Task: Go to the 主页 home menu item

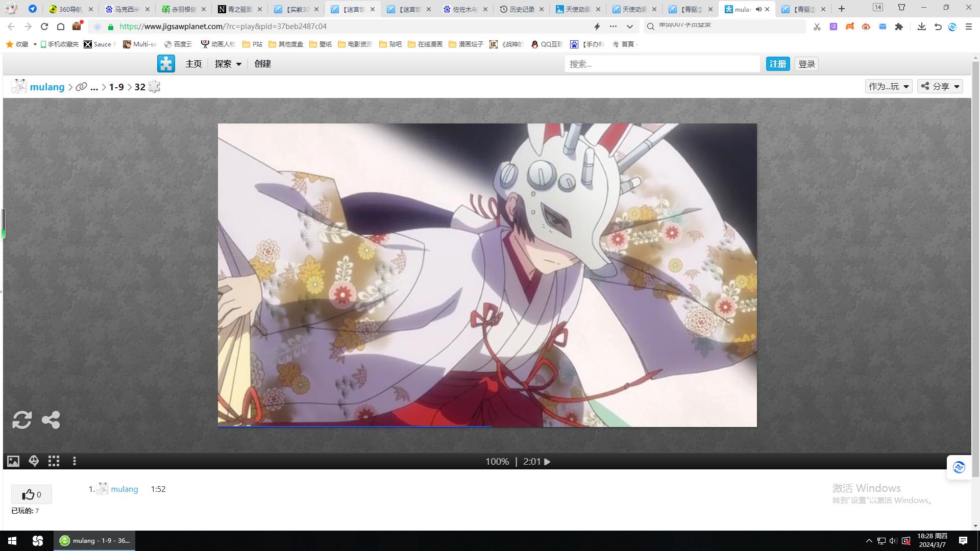Action: (193, 64)
